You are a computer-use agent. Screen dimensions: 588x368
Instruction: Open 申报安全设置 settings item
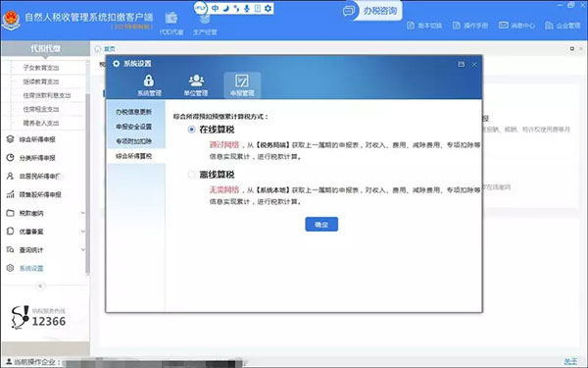tap(134, 127)
